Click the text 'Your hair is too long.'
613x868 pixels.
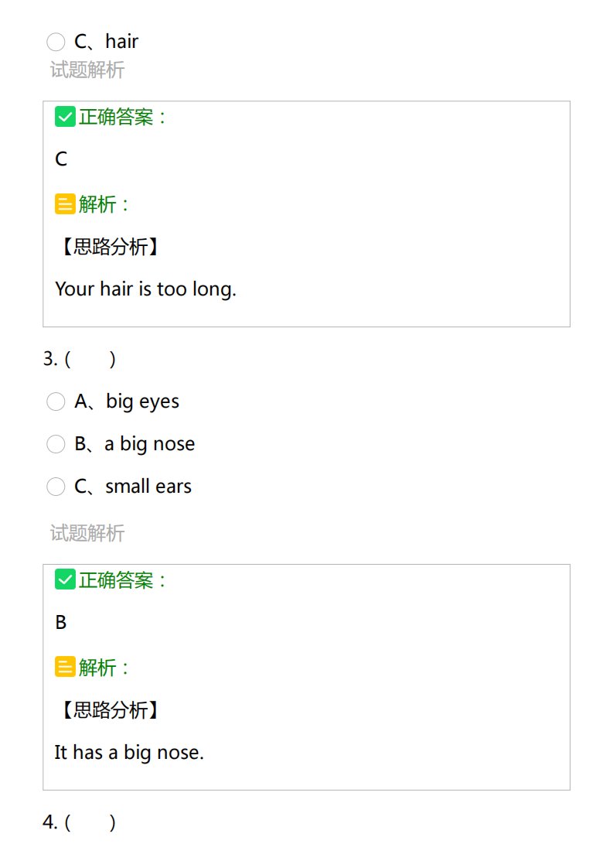[x=145, y=289]
